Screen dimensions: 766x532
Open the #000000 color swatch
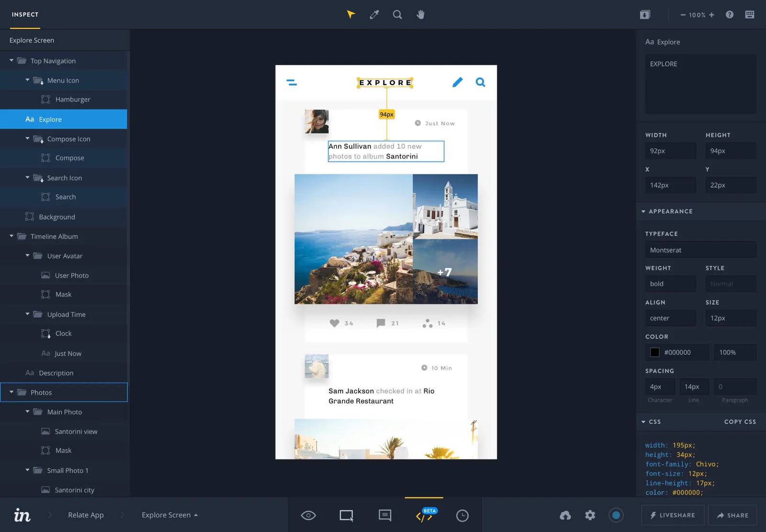point(654,352)
